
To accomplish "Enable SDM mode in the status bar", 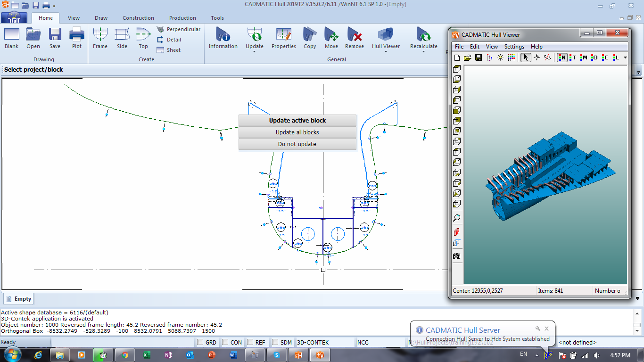I will 274,342.
